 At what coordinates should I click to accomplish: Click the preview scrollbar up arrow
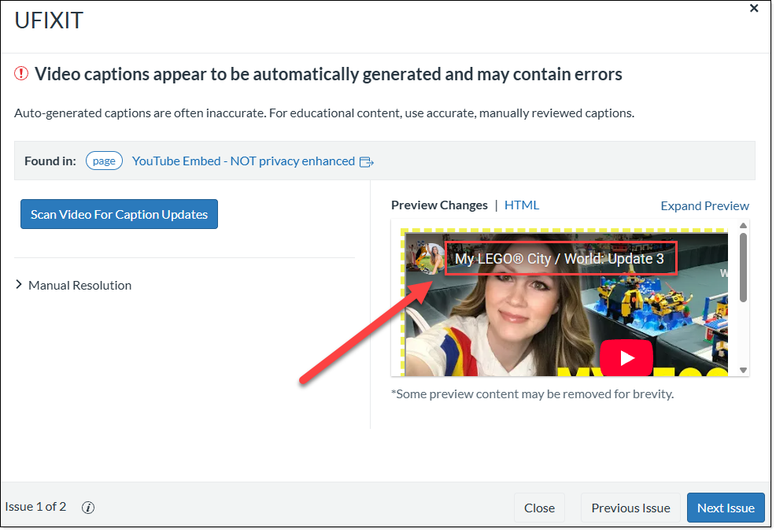(744, 227)
